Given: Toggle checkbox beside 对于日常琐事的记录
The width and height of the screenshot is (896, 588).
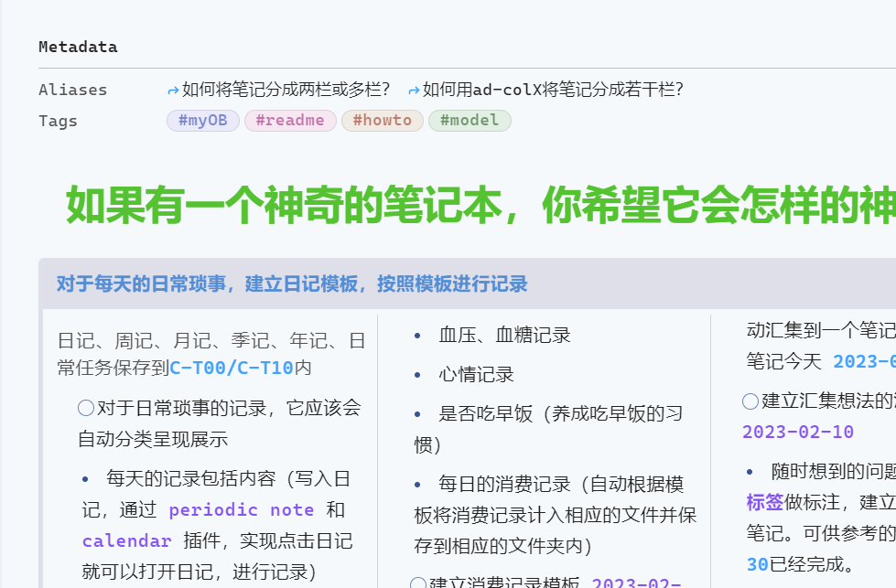Looking at the screenshot, I should coord(85,408).
